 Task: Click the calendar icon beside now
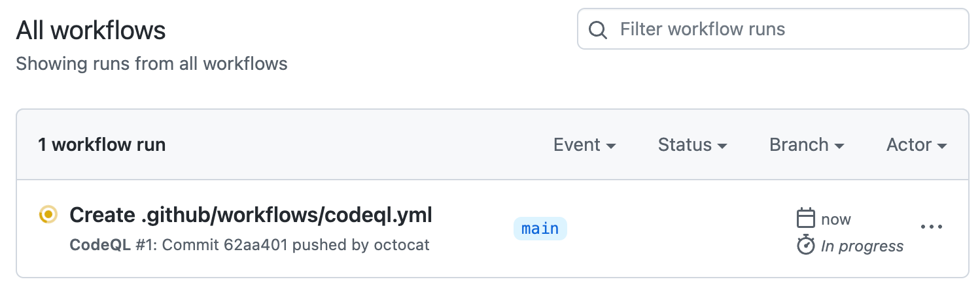click(x=805, y=219)
